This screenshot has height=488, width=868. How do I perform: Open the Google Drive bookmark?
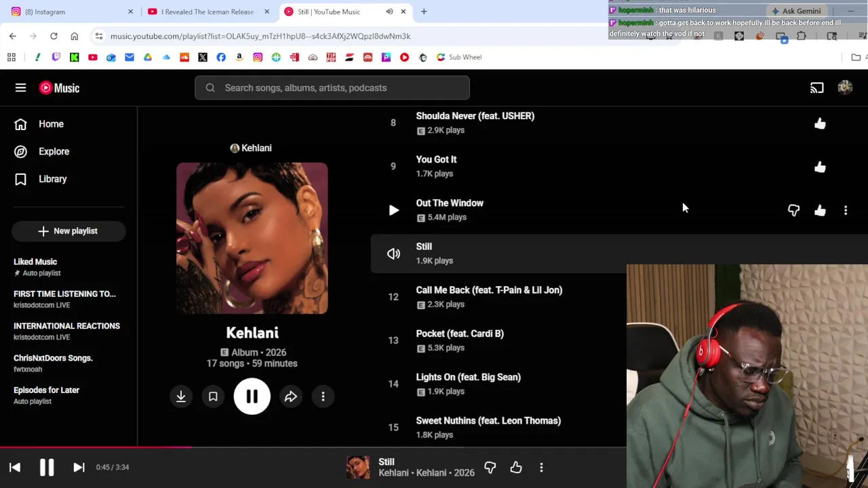tap(148, 57)
